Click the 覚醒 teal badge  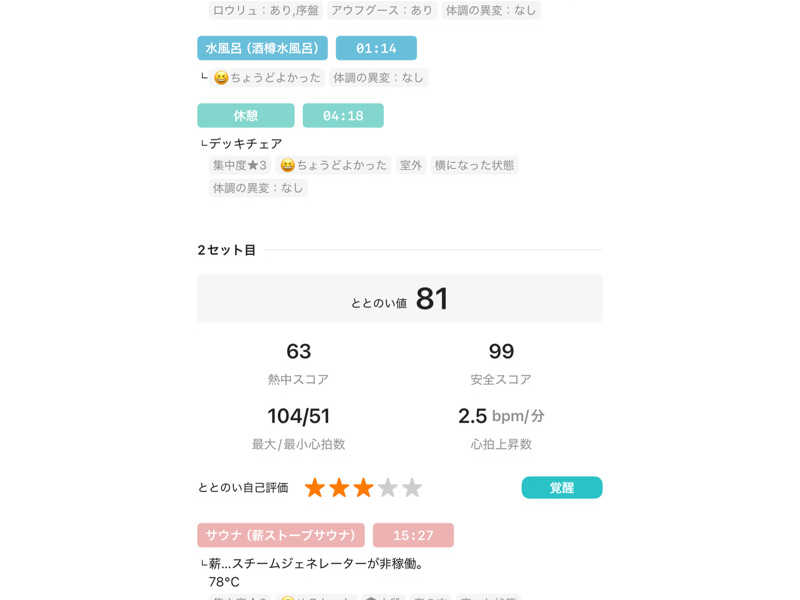pyautogui.click(x=561, y=488)
